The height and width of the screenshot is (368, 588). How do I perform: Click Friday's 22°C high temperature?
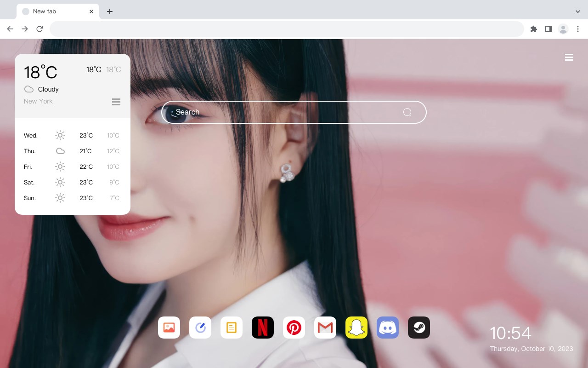pos(86,167)
